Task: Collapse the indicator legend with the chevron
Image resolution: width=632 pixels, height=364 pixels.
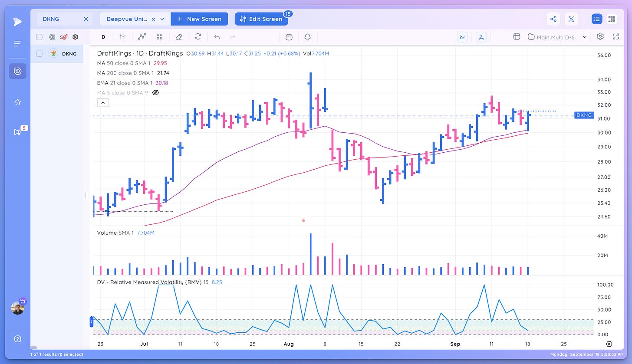Action: 103,103
